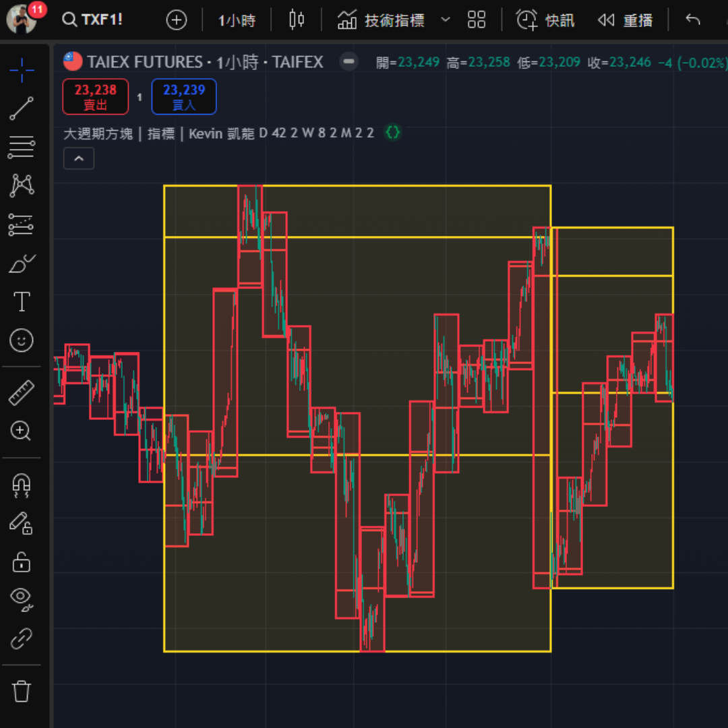728x728 pixels.
Task: Activate the ruler measure tool
Action: coord(22,392)
